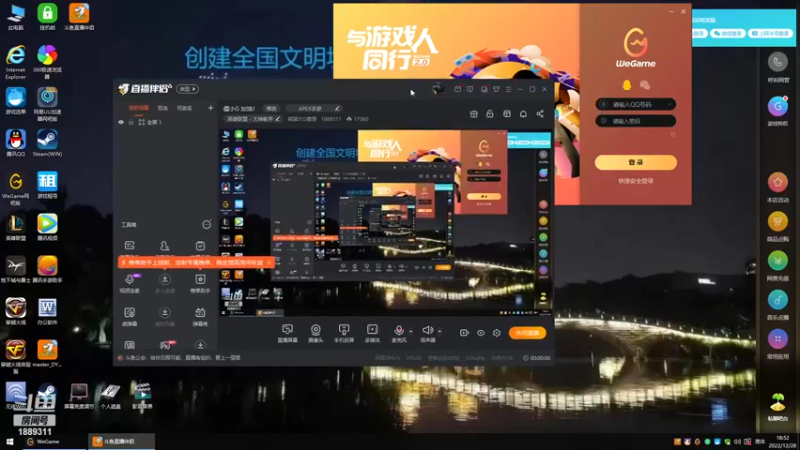This screenshot has width=800, height=450.
Task: Toggle visibility of 全屏 1 source
Action: tap(121, 122)
